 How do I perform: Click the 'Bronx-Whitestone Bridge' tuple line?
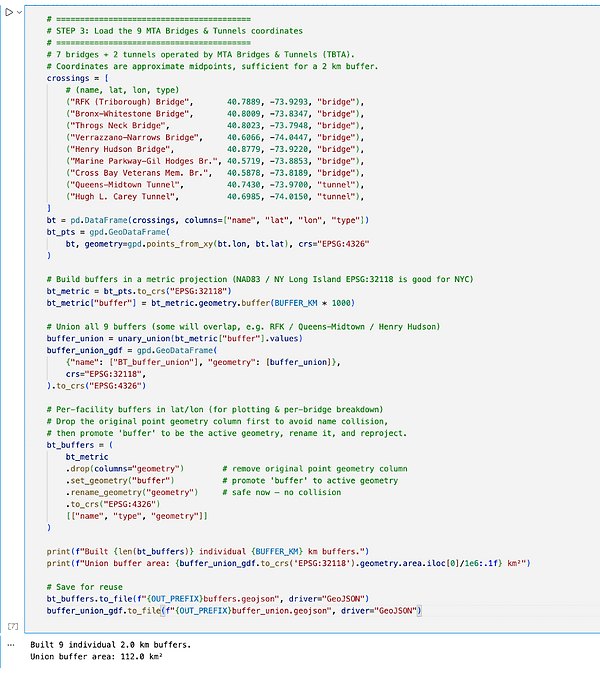[x=215, y=114]
